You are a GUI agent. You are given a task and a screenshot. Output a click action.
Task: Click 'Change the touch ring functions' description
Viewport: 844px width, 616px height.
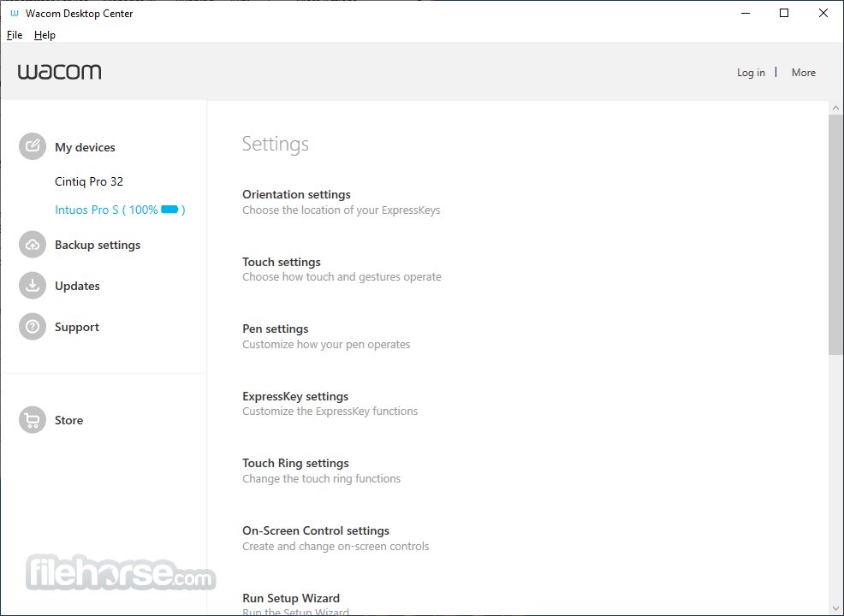pos(321,479)
